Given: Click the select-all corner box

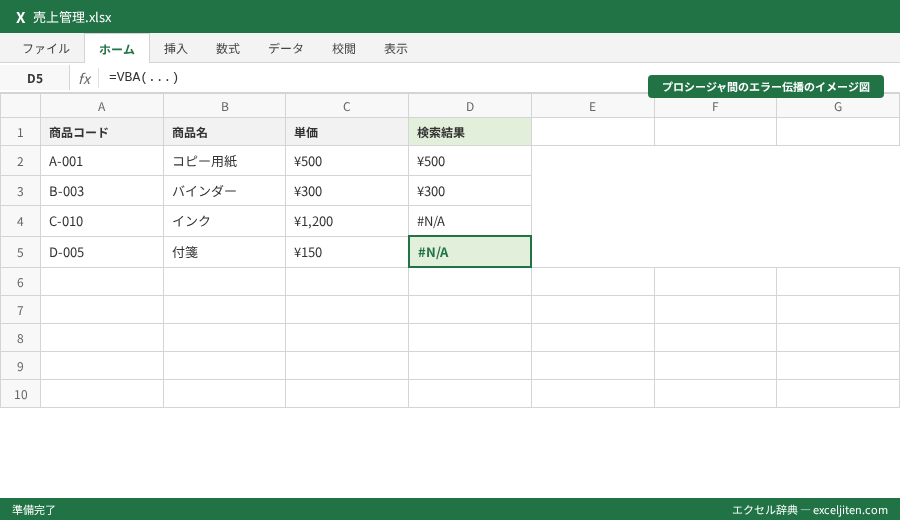Looking at the screenshot, I should [20, 107].
